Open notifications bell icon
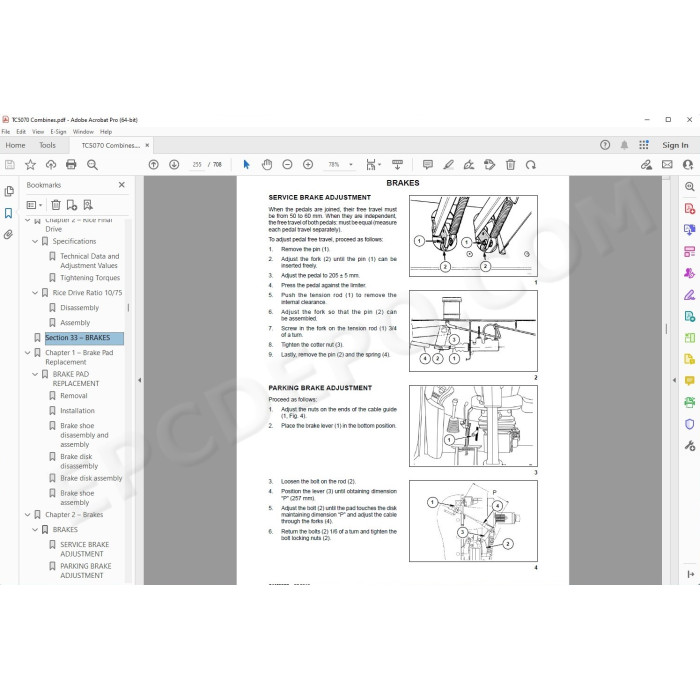 [624, 145]
